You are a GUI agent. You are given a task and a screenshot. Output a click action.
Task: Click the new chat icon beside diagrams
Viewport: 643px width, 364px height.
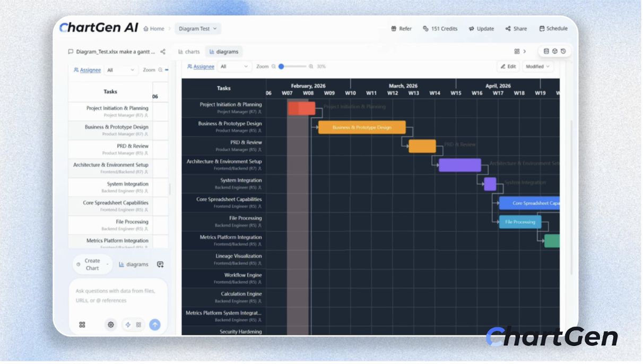click(160, 265)
